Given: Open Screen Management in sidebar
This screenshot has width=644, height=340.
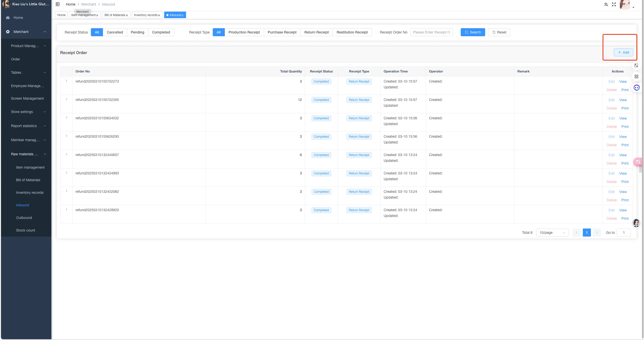Looking at the screenshot, I should pos(27,98).
